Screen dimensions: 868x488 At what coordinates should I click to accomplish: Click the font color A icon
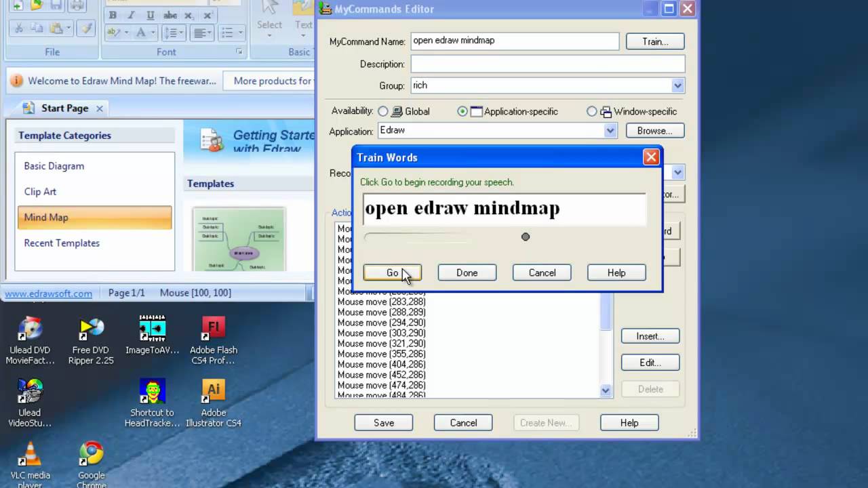click(141, 33)
